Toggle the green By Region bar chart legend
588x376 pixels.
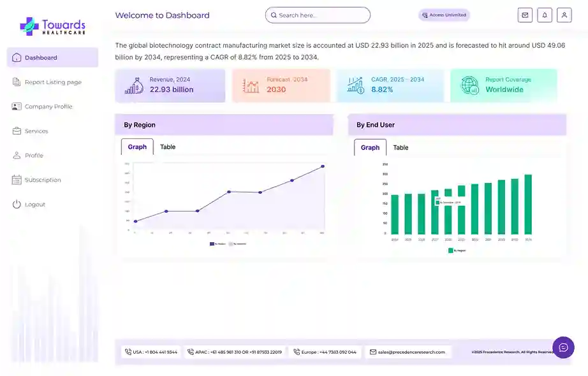click(x=457, y=250)
